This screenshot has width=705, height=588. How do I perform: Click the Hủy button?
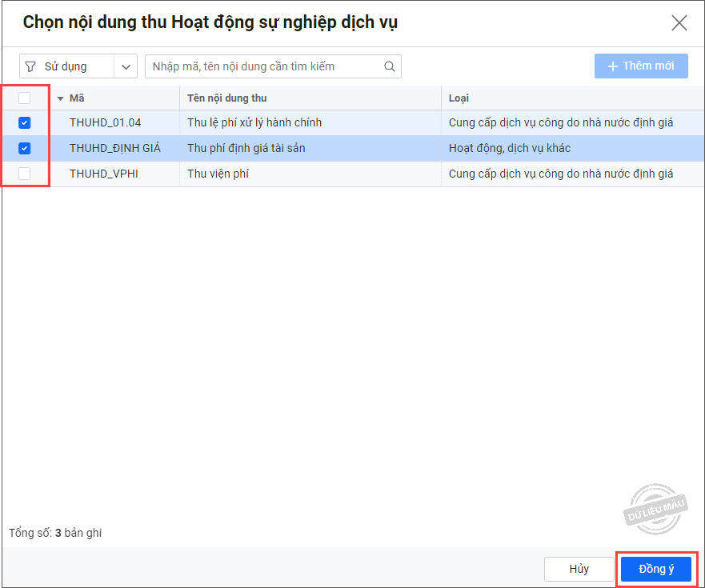(579, 569)
